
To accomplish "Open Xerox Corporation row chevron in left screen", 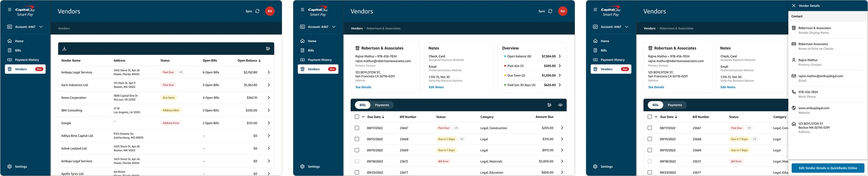I will tap(269, 98).
